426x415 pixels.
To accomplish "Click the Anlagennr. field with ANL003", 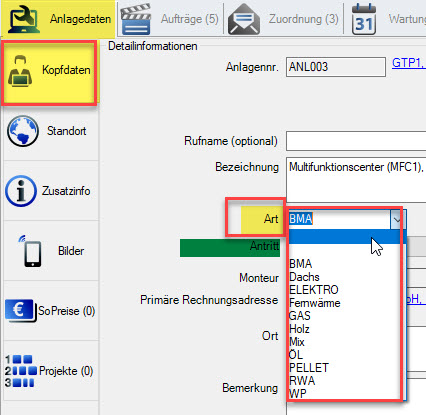I will (x=336, y=67).
